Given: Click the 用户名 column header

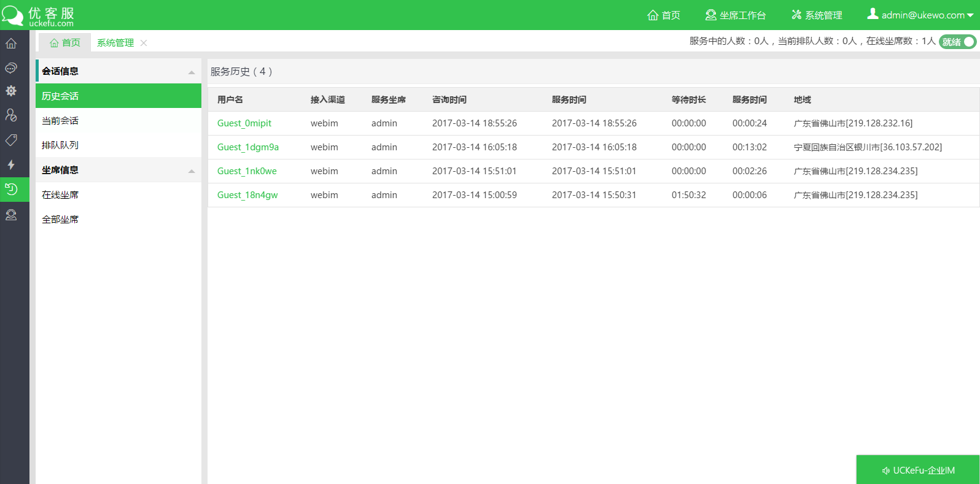Looking at the screenshot, I should pos(230,99).
